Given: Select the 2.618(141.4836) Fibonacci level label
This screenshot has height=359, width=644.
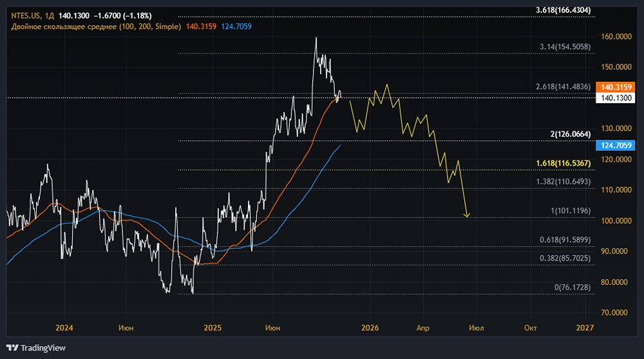Looking at the screenshot, I should (x=562, y=87).
